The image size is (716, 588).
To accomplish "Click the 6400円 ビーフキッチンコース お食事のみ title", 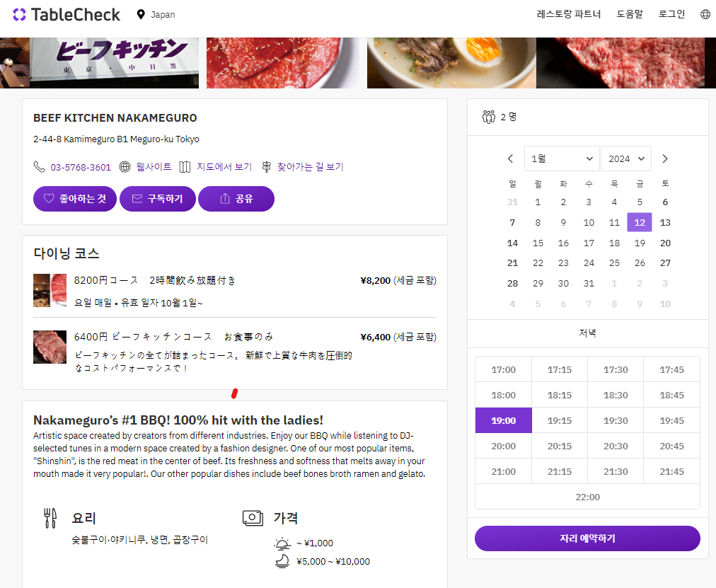I will point(173,337).
